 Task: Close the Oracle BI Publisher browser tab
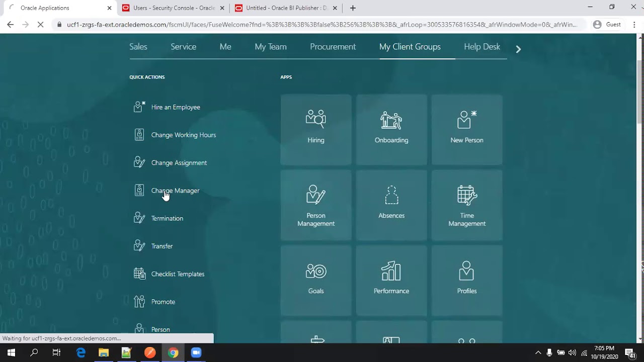[x=336, y=8]
